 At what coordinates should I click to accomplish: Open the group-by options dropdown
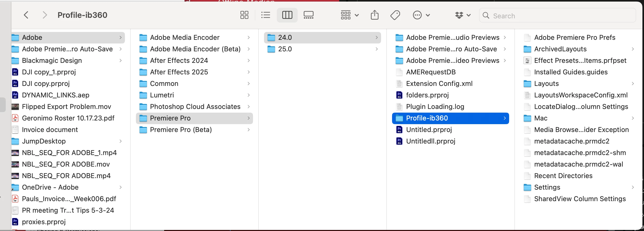click(350, 15)
